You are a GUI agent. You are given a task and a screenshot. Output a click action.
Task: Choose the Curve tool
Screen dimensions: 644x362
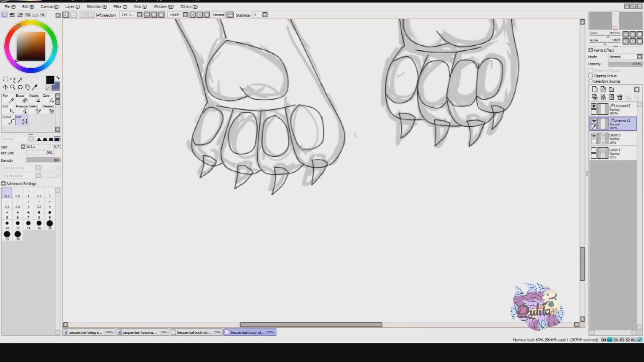point(8,120)
